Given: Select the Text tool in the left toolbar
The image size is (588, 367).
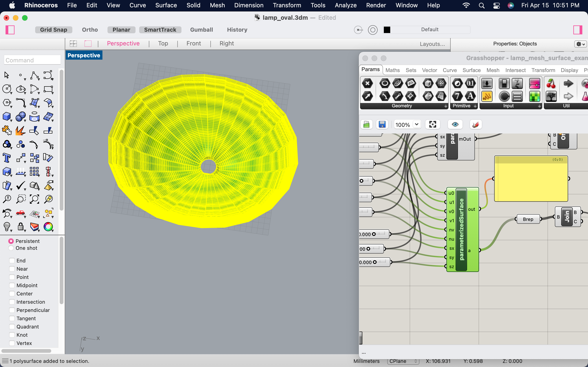Looking at the screenshot, I should (x=7, y=158).
